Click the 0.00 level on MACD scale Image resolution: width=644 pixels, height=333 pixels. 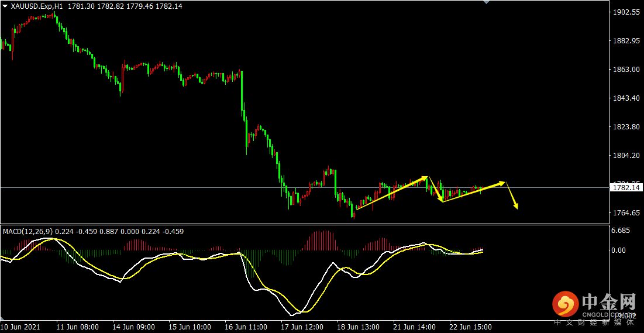[x=618, y=250]
